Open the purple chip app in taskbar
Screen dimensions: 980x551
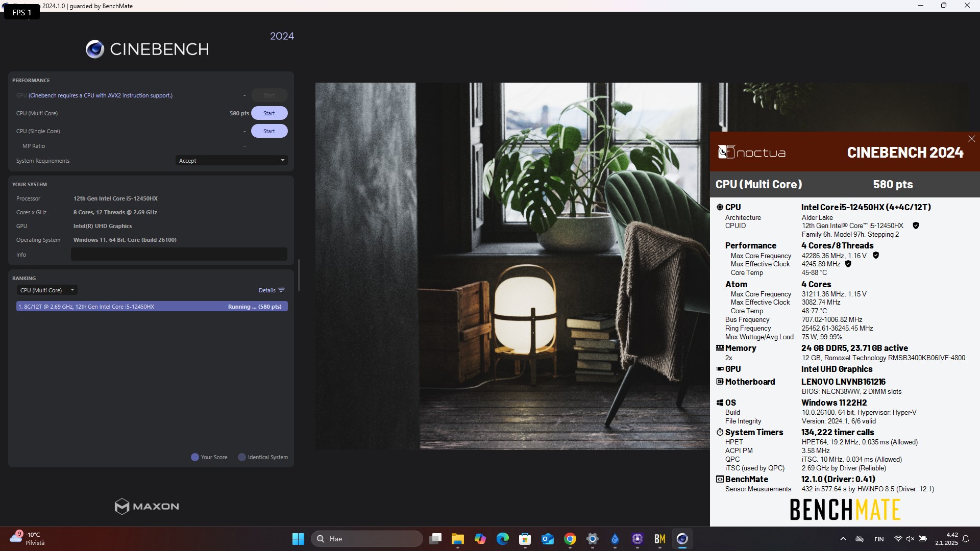[x=638, y=539]
